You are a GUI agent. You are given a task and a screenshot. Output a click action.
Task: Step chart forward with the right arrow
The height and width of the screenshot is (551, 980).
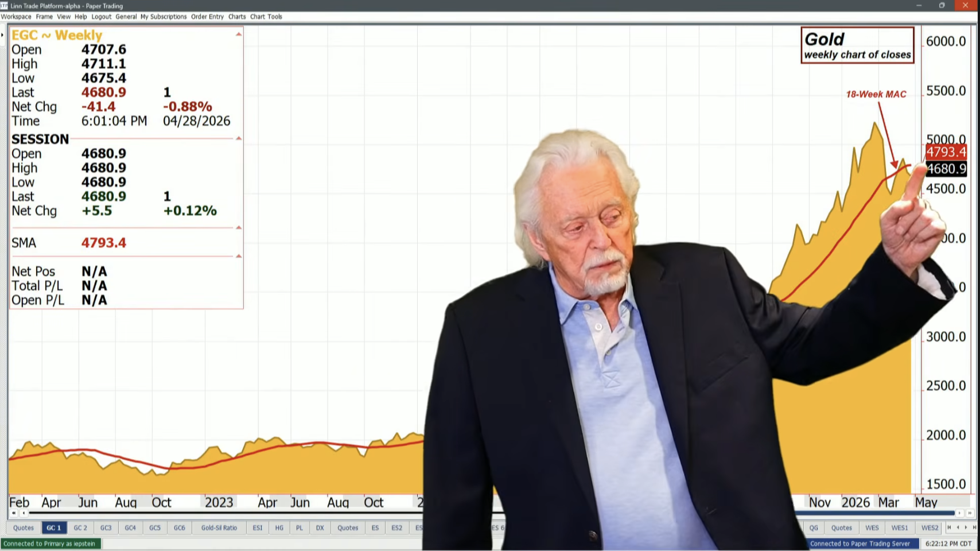click(959, 513)
